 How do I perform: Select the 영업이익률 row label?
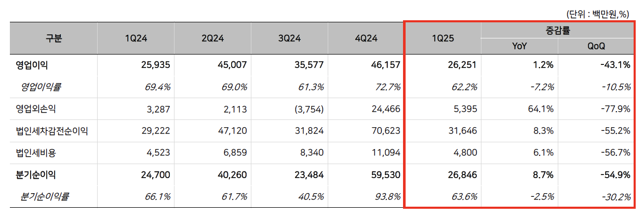tap(41, 87)
